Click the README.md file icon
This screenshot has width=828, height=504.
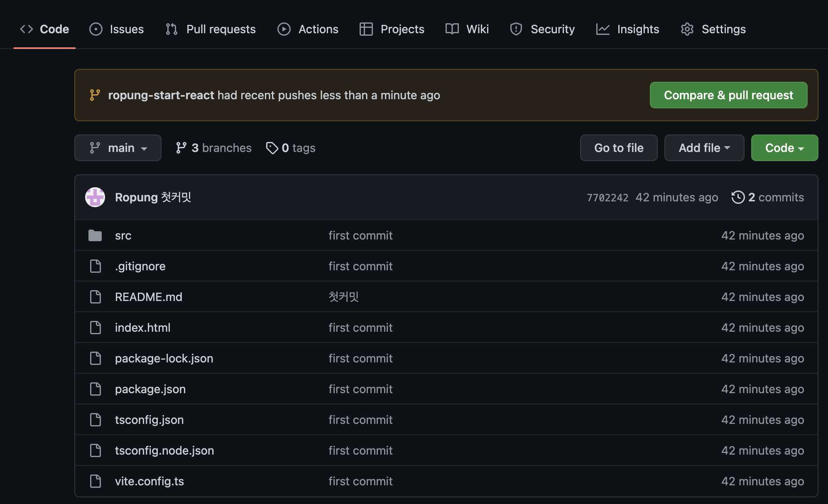pos(96,297)
